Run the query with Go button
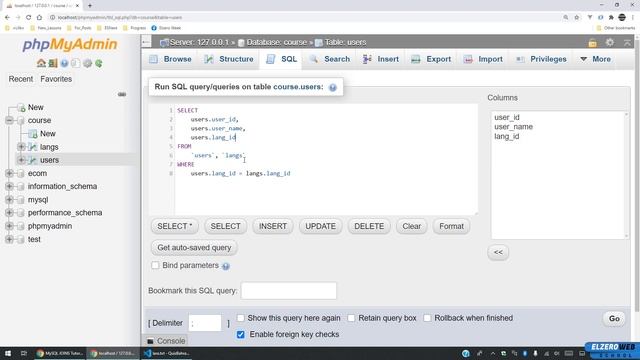 click(x=614, y=319)
